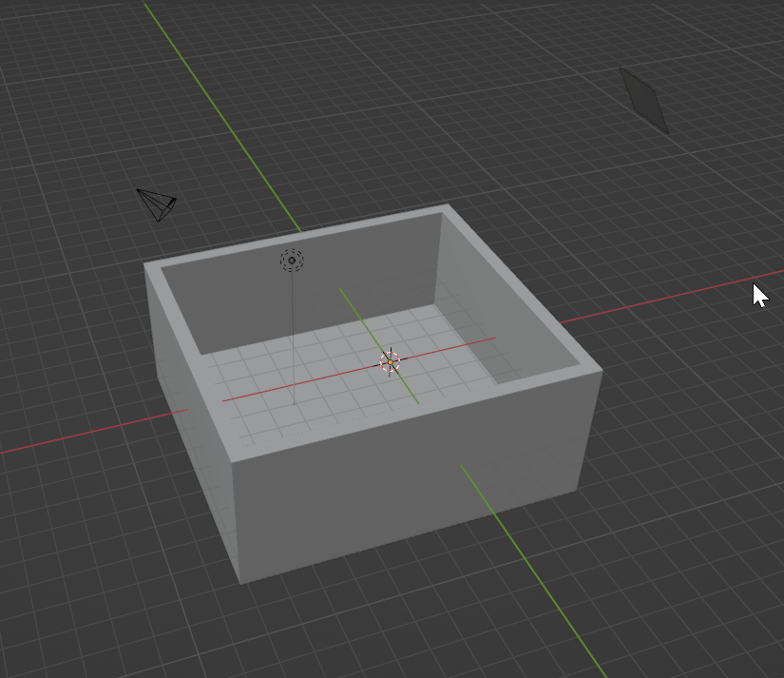Select the camera object in the viewport
Image resolution: width=784 pixels, height=678 pixels.
point(157,204)
